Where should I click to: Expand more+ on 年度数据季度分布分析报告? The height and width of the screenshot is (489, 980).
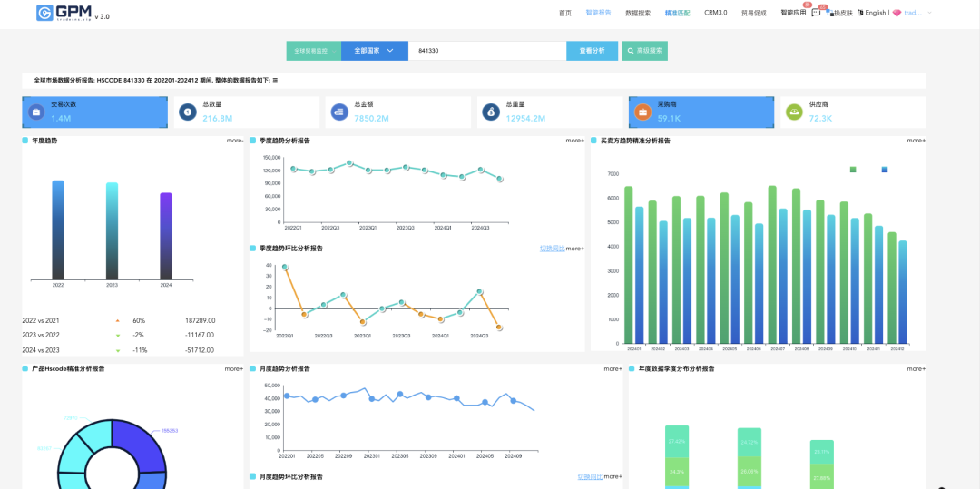pos(916,368)
